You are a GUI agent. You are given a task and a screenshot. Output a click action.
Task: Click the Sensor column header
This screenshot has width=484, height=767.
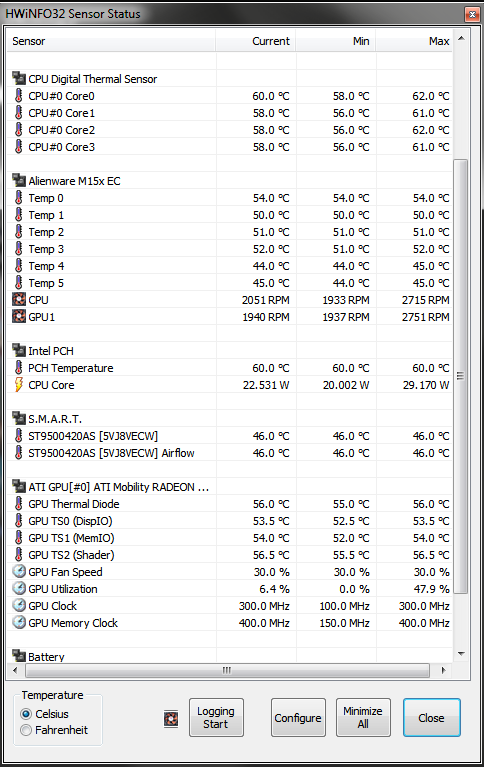coord(111,41)
